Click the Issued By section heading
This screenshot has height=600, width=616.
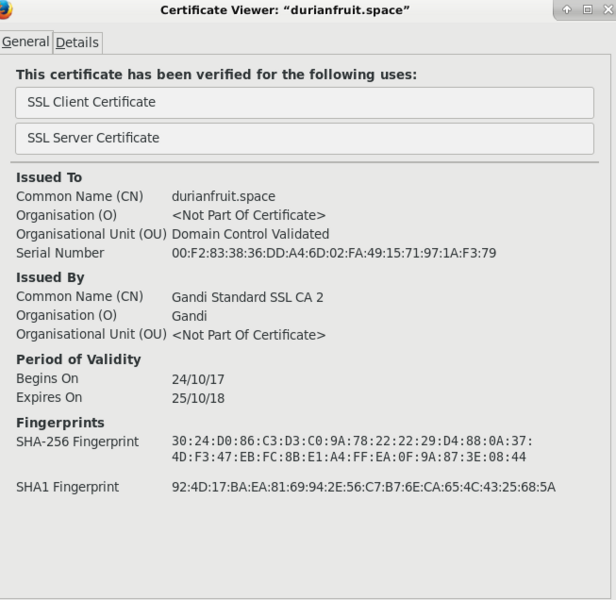[x=50, y=277]
